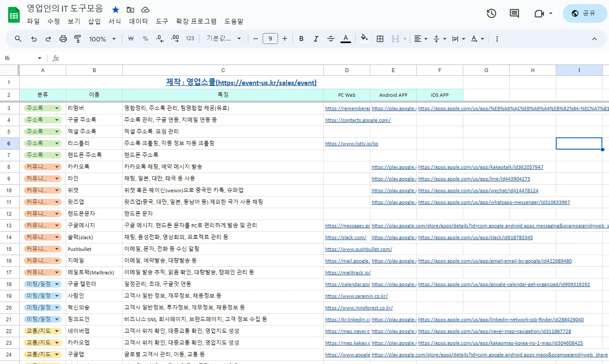Open version history clock icon

pyautogui.click(x=491, y=13)
